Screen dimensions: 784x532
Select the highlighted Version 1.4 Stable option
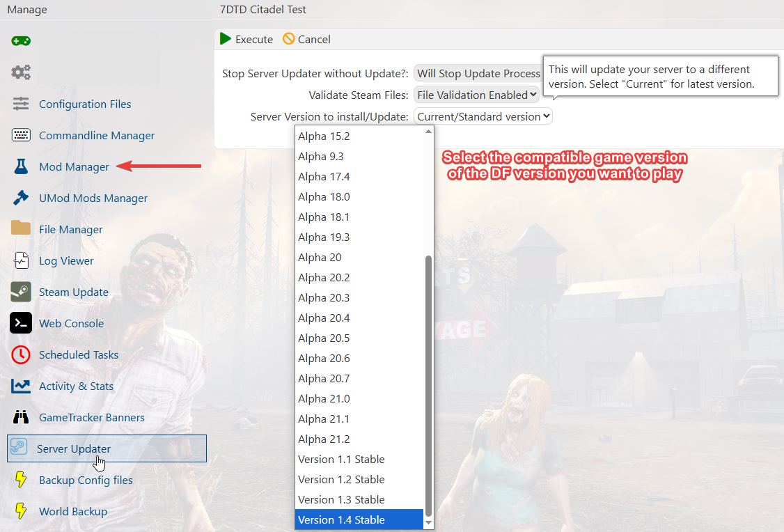tap(359, 520)
